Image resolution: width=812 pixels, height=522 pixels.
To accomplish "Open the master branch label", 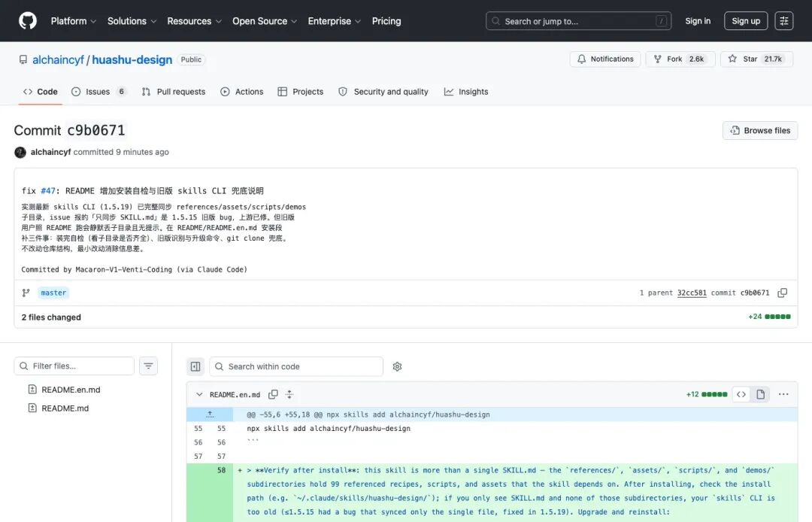I will [53, 293].
